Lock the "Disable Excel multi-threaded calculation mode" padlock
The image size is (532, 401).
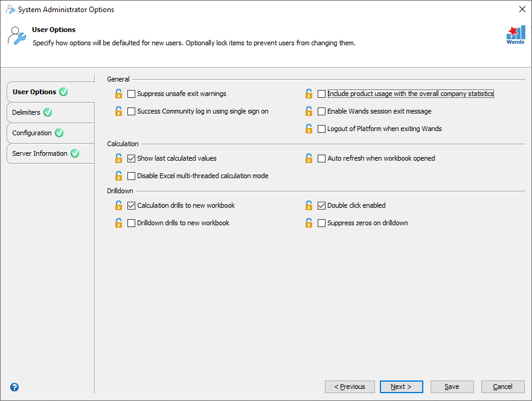point(118,176)
